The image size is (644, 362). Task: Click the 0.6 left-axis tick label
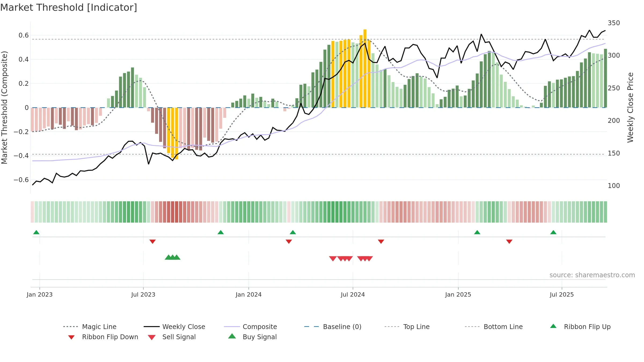(24, 35)
